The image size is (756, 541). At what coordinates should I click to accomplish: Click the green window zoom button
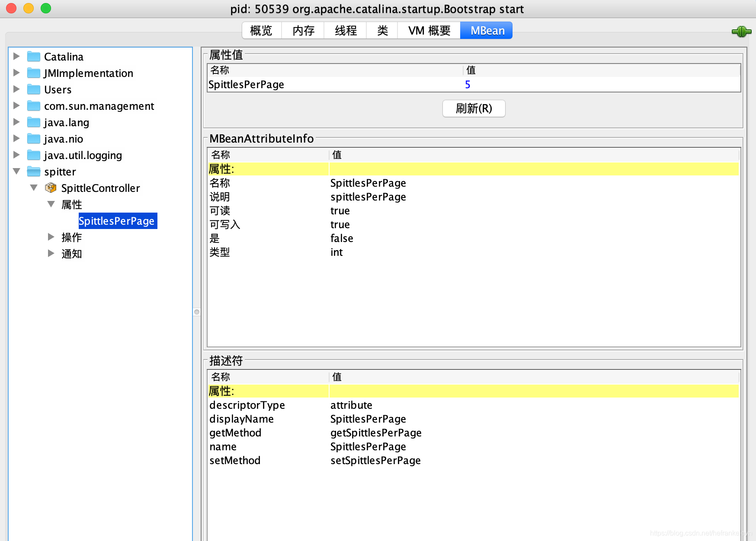46,8
